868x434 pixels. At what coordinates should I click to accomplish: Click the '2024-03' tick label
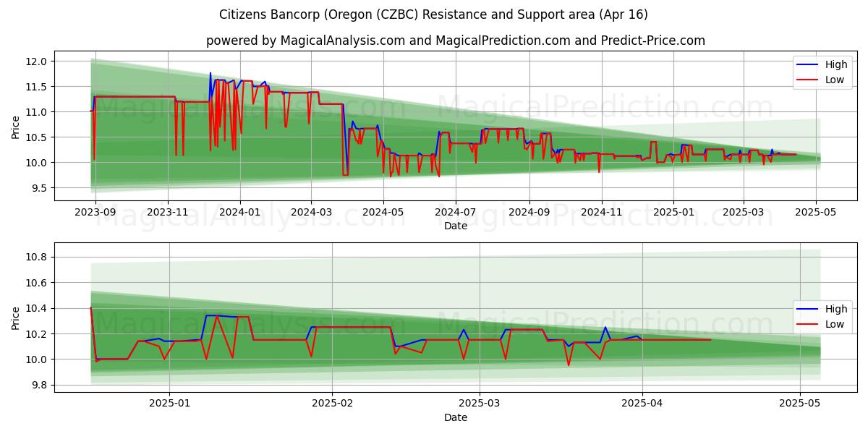click(x=311, y=212)
